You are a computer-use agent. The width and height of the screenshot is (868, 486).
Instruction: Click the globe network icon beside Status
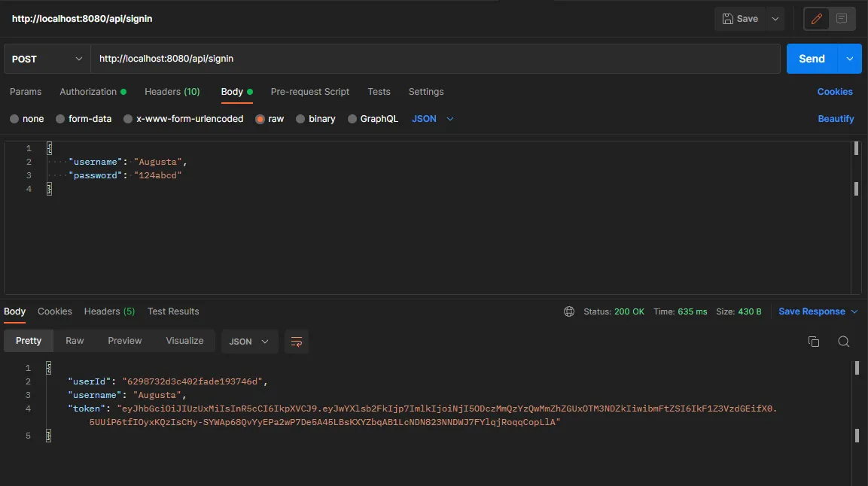point(569,311)
